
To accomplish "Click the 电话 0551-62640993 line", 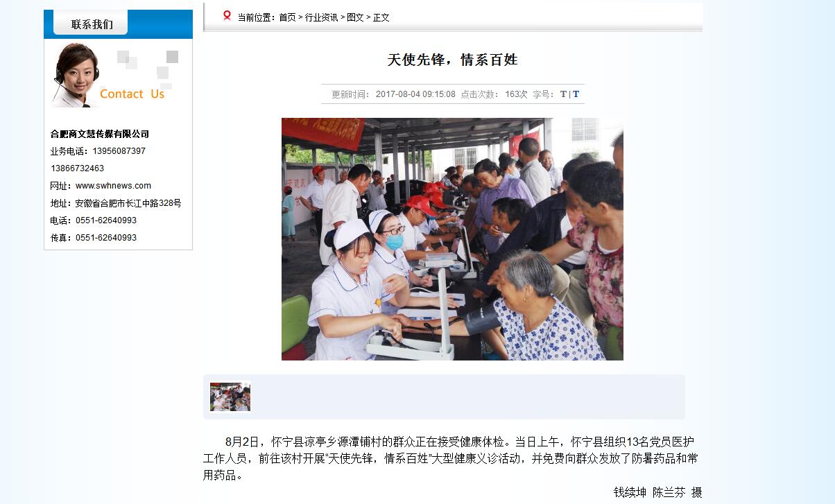I will [x=94, y=220].
